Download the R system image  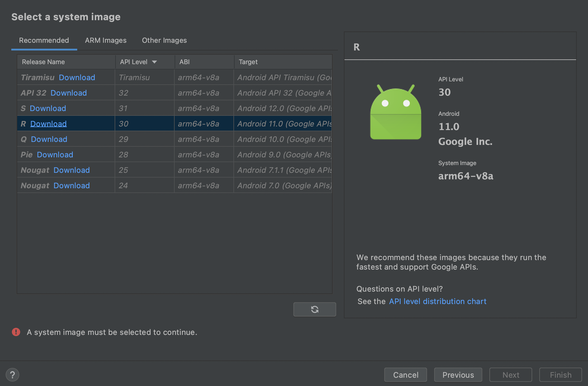[48, 124]
